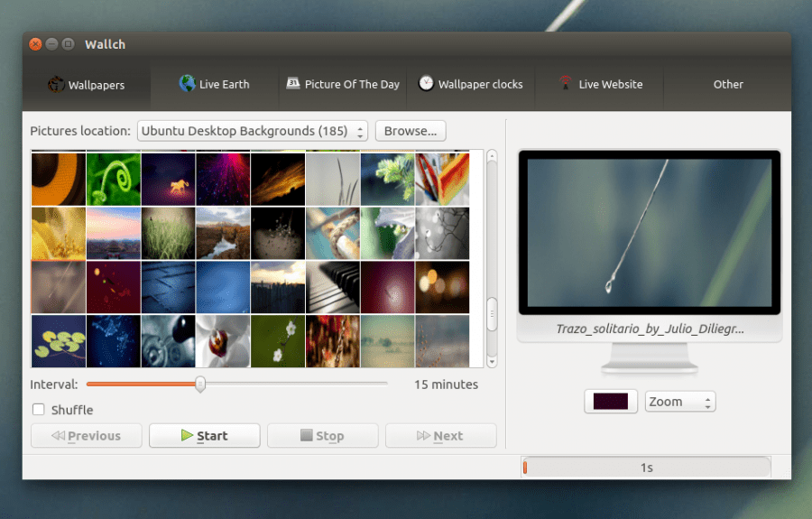
Task: Select the green fern spiral wallpaper thumbnail
Action: click(x=114, y=180)
